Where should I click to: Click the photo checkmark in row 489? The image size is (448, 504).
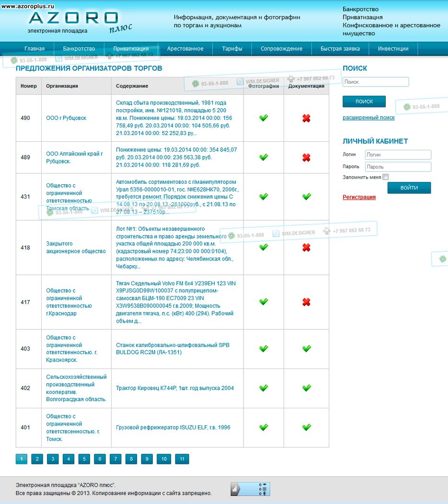pyautogui.click(x=264, y=157)
